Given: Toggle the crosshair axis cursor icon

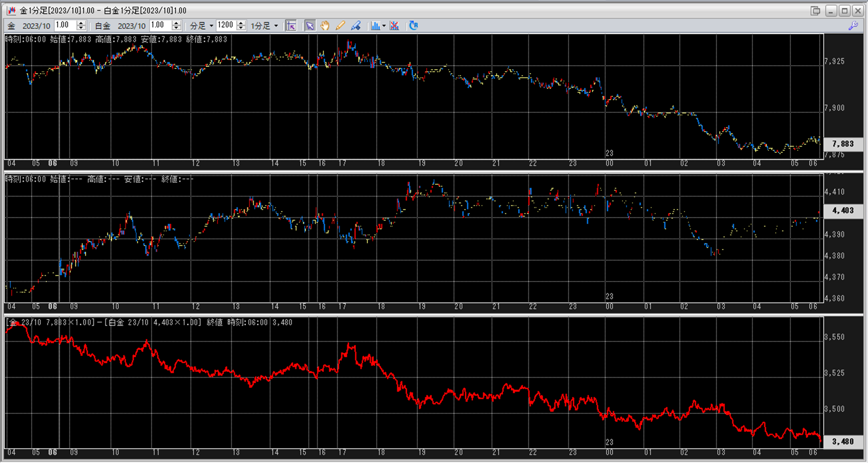Looking at the screenshot, I should coord(291,26).
